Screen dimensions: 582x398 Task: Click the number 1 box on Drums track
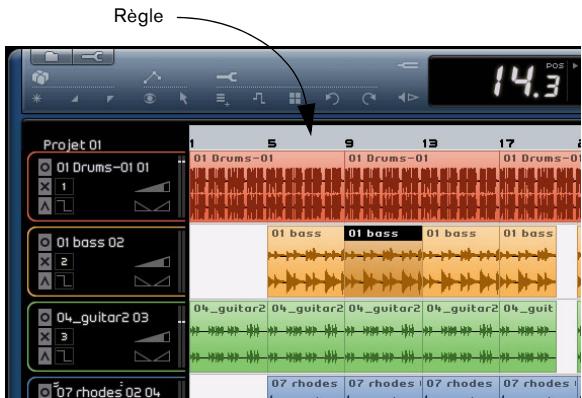(x=64, y=186)
